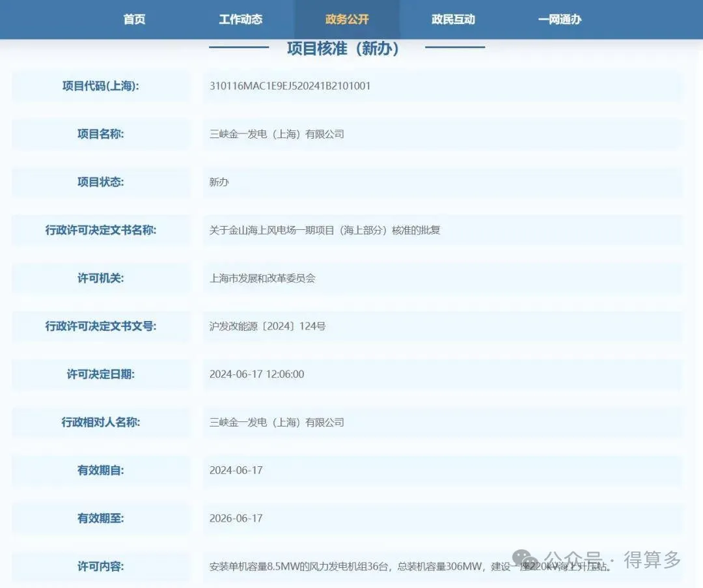The width and height of the screenshot is (703, 588).
Task: Switch to the 工作动态 tab
Action: 240,20
